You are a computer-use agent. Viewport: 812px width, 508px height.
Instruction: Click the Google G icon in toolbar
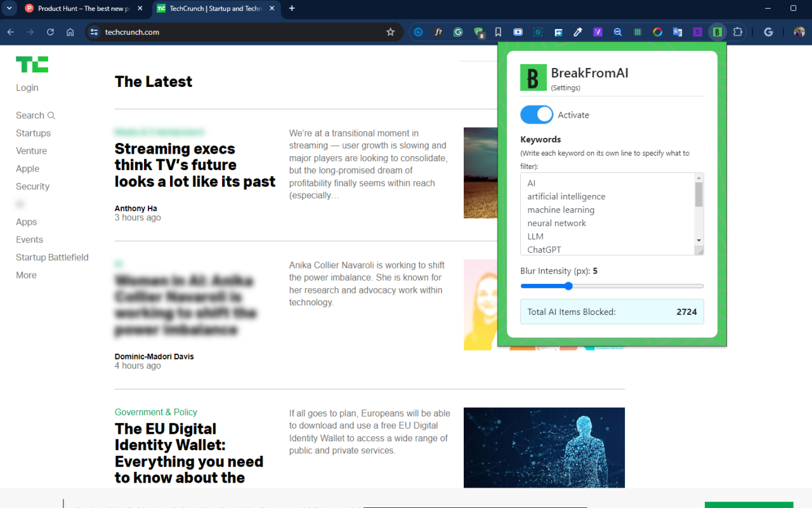(768, 32)
